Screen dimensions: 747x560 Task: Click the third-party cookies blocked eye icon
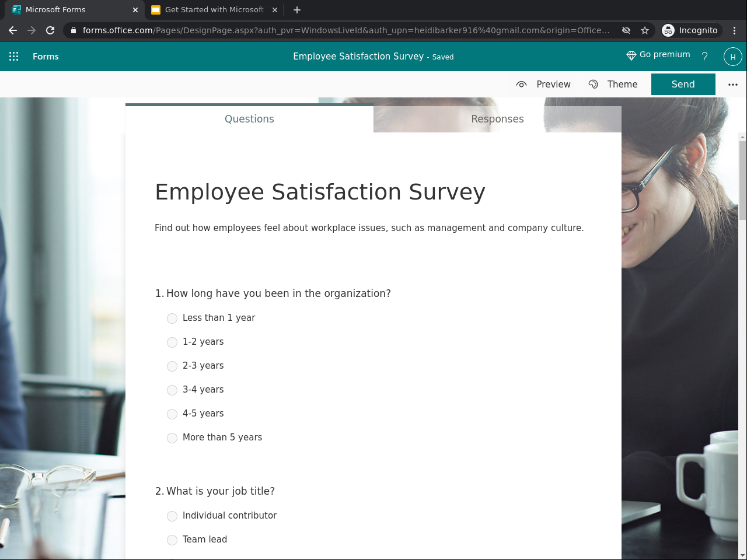pos(626,30)
